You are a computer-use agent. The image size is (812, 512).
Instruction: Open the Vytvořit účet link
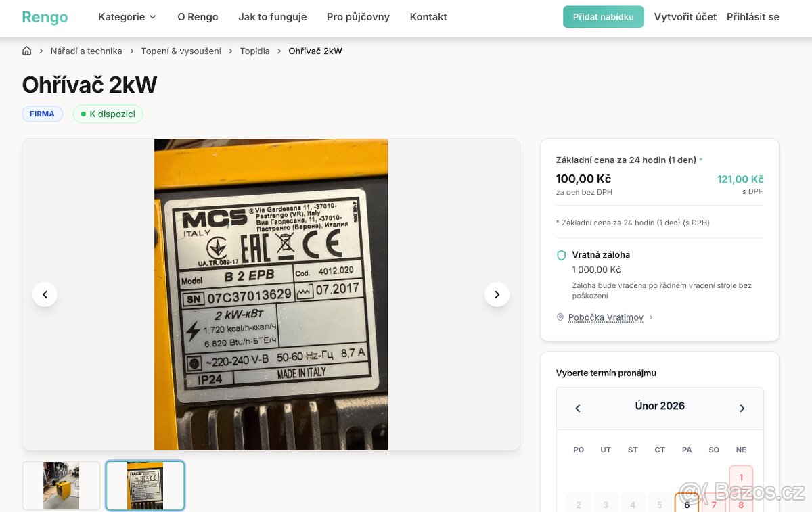point(685,17)
